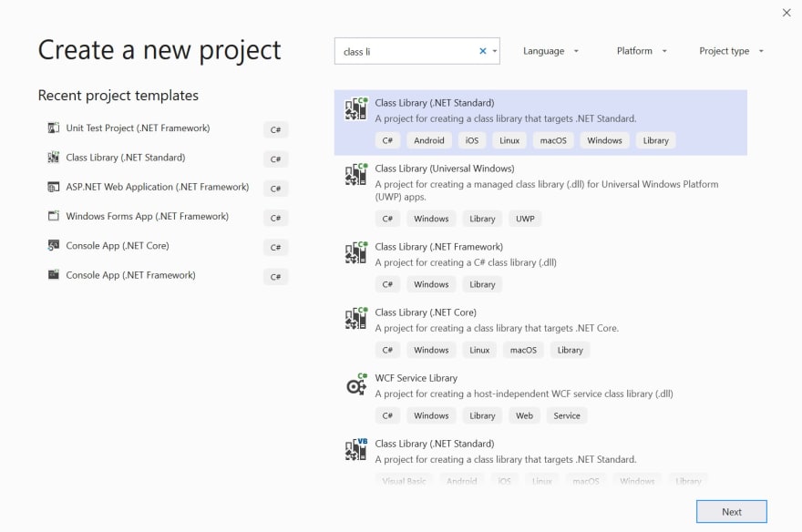This screenshot has width=802, height=532.
Task: Click the Console App (.NET Framework) icon
Action: click(54, 275)
